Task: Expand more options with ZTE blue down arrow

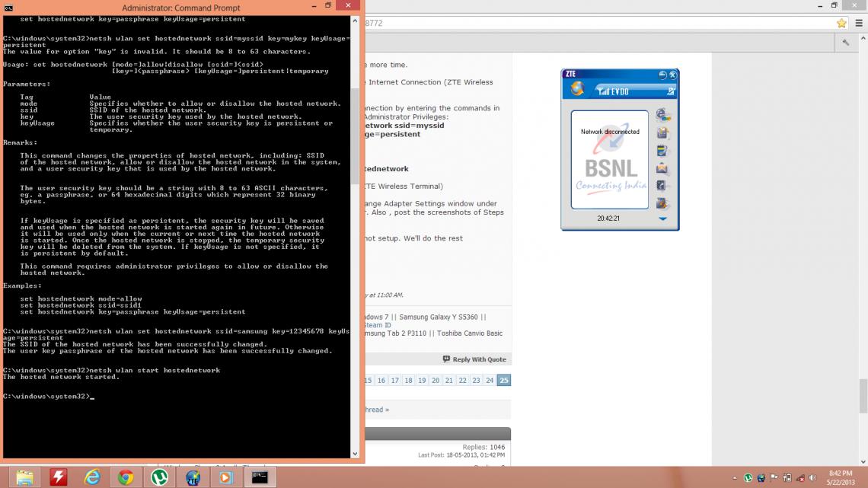Action: coord(662,218)
